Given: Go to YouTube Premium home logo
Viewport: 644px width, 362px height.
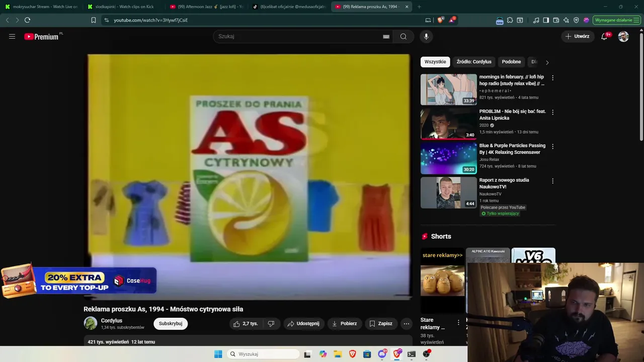Looking at the screenshot, I should [41, 37].
